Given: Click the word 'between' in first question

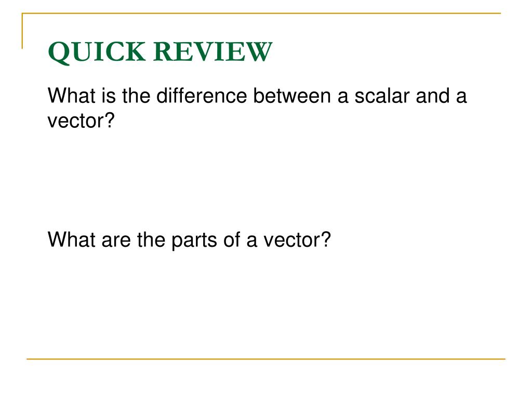Looking at the screenshot, I should coord(292,96).
